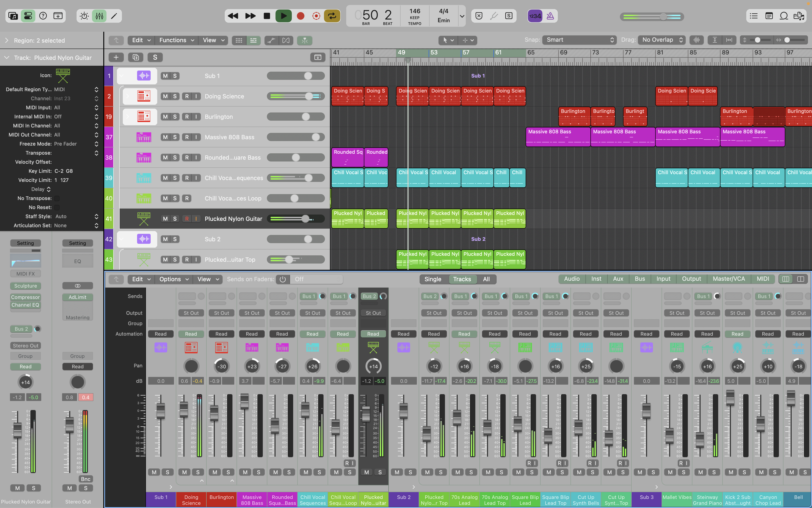
Task: Open the mixer Options menu
Action: (174, 279)
